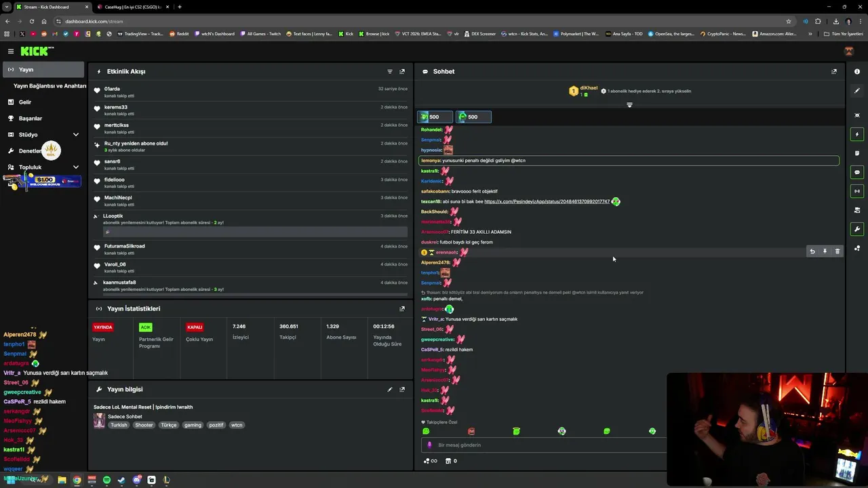Open Spotify from the taskbar
This screenshot has width=868, height=488.
(x=106, y=480)
